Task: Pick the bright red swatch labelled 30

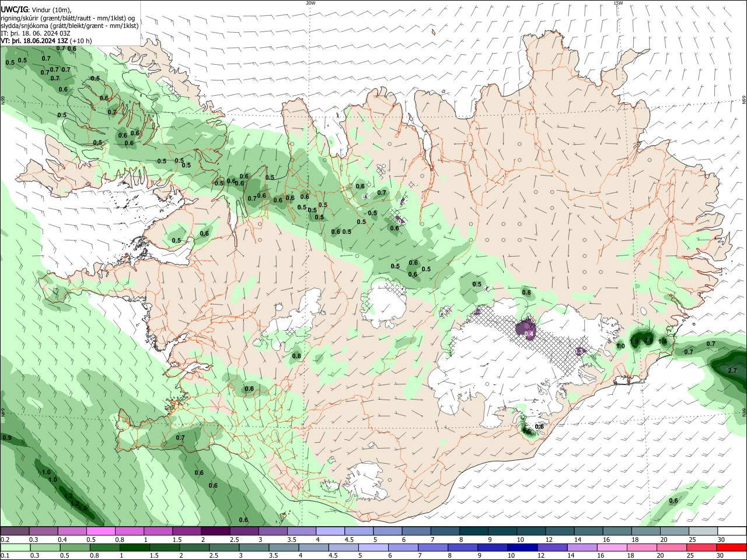Action: pyautogui.click(x=732, y=547)
